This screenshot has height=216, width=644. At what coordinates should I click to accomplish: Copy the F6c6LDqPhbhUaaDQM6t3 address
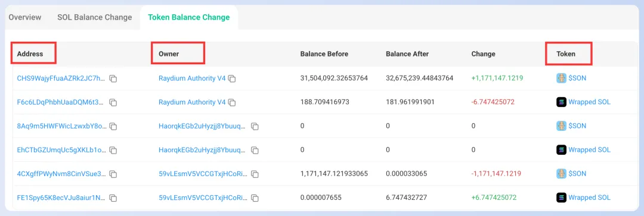113,102
